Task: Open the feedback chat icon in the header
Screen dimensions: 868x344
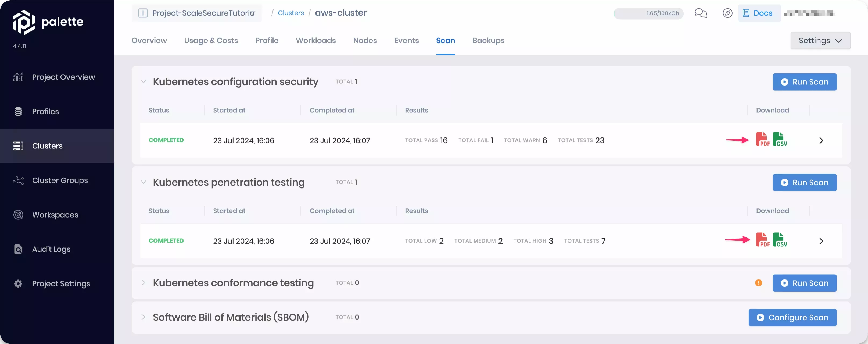Action: pos(701,13)
